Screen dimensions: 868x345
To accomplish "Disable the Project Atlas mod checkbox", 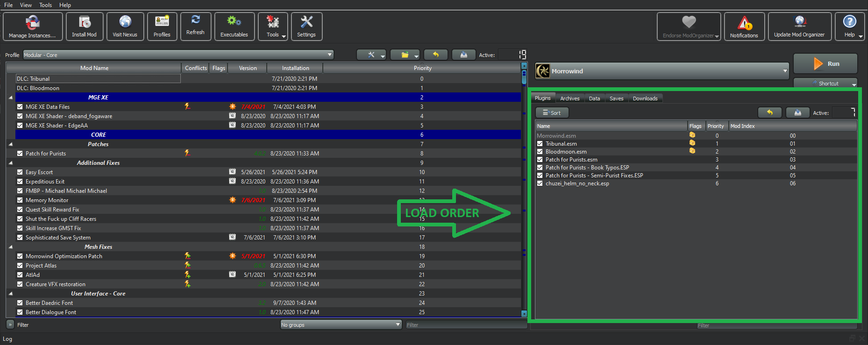I will click(x=20, y=266).
